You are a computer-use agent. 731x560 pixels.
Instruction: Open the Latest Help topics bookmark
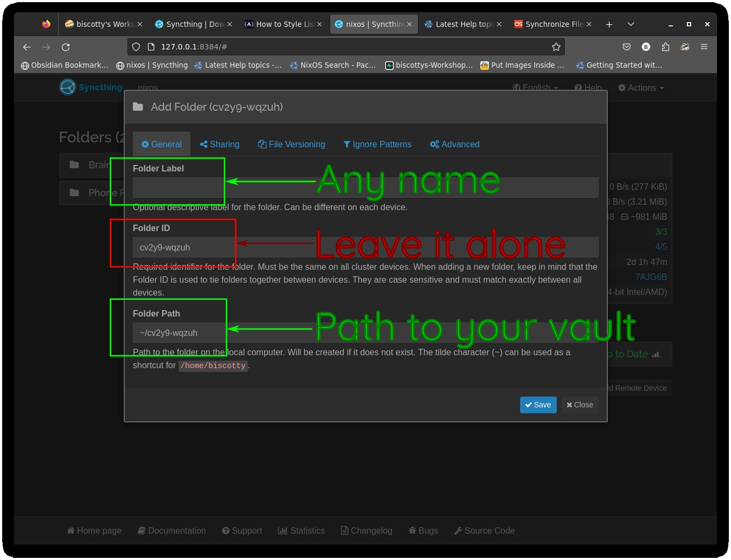point(238,65)
